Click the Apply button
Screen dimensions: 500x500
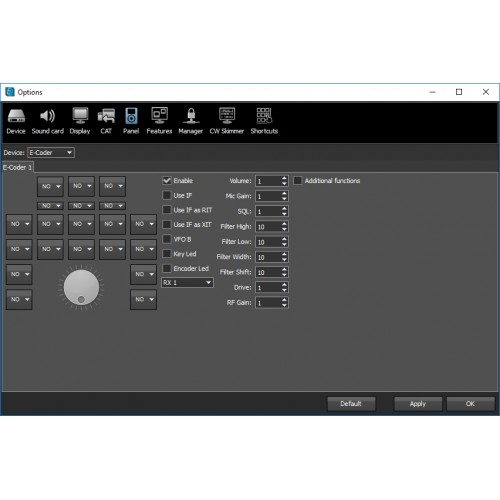pos(418,404)
